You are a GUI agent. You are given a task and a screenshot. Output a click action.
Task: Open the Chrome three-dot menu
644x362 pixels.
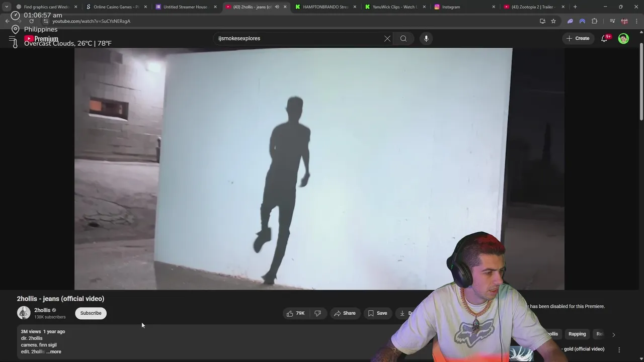pyautogui.click(x=637, y=21)
